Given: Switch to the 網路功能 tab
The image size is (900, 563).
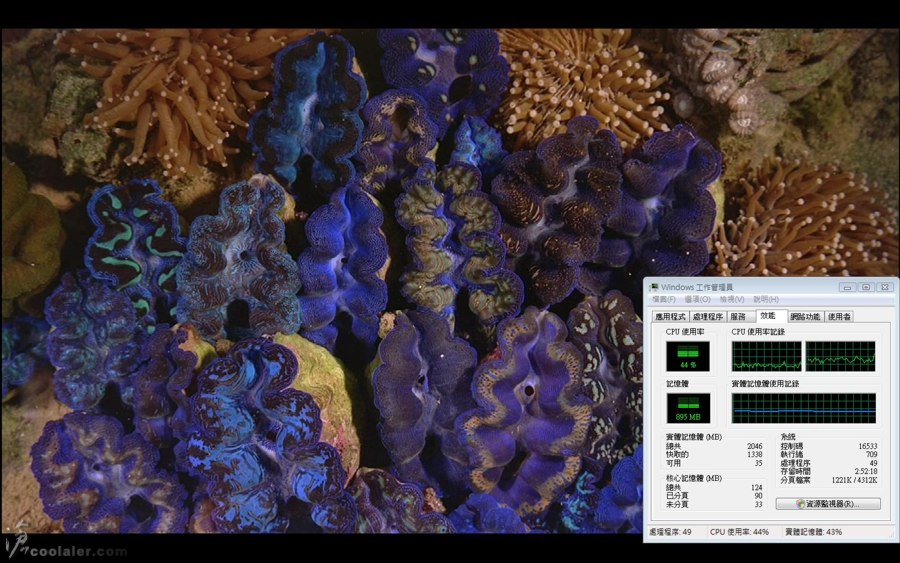Looking at the screenshot, I should (805, 316).
